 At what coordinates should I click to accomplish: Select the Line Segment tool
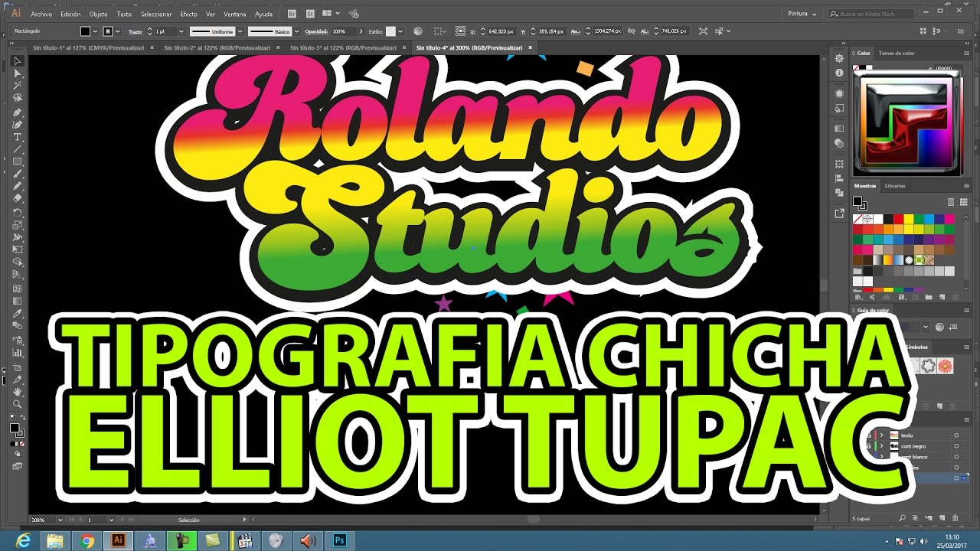pyautogui.click(x=17, y=149)
